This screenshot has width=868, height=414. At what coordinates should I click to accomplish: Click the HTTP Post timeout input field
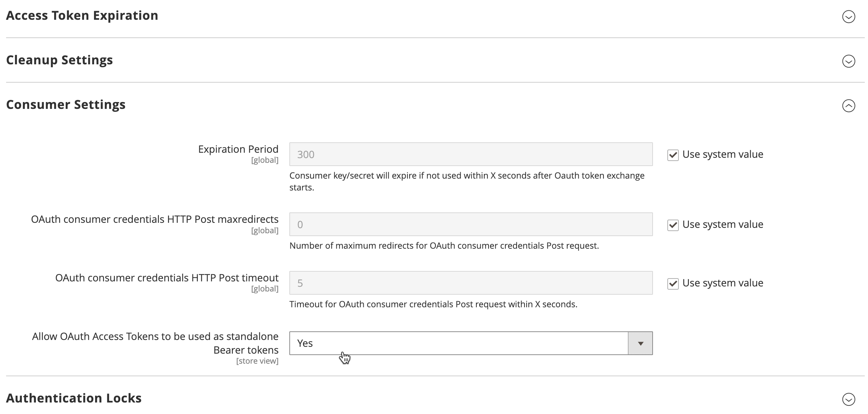tap(471, 283)
